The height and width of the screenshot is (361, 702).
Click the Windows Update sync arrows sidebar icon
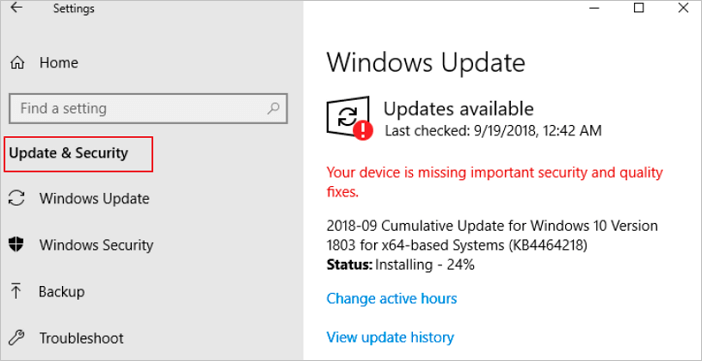pos(17,198)
